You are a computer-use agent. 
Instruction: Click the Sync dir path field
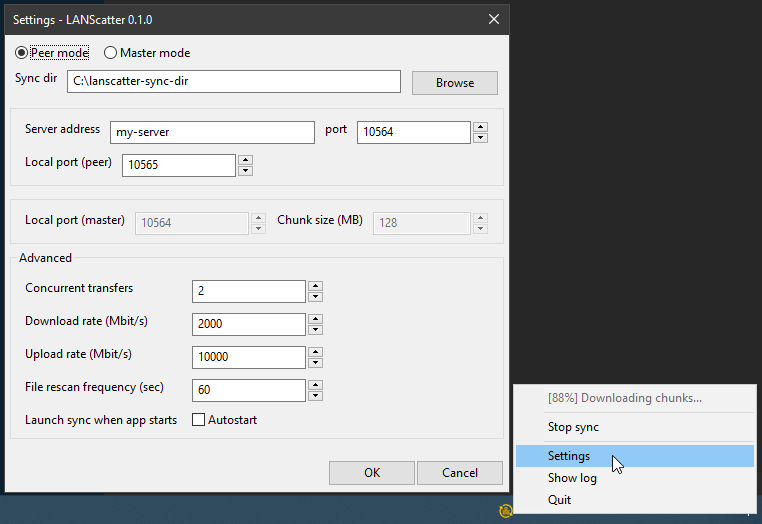point(234,81)
